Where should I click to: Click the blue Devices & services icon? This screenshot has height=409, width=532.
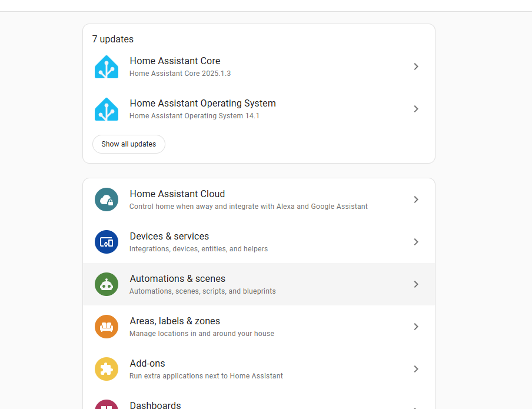click(x=107, y=242)
